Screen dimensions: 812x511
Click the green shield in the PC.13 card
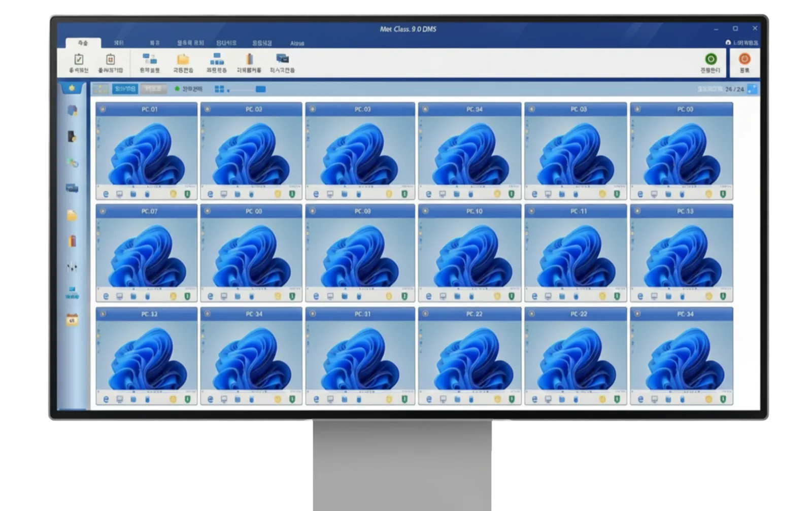click(x=723, y=296)
